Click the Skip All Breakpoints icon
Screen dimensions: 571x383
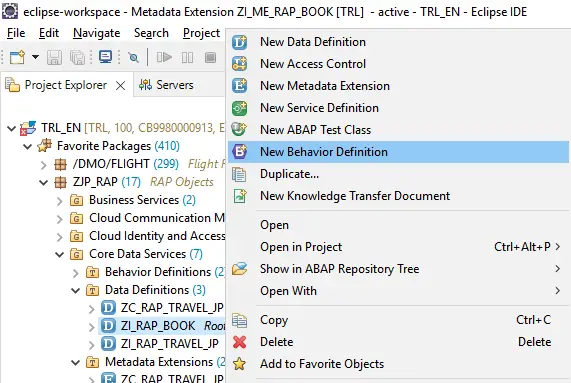(x=134, y=57)
